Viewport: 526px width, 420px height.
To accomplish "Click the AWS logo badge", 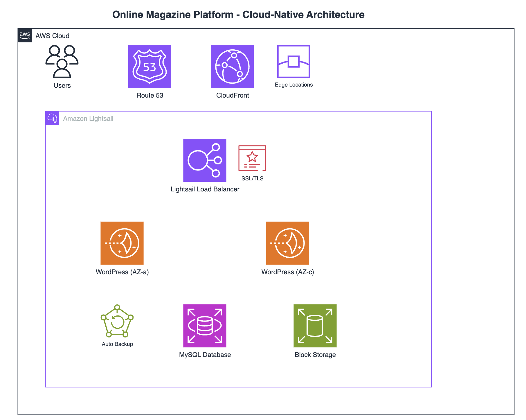I will pos(25,35).
